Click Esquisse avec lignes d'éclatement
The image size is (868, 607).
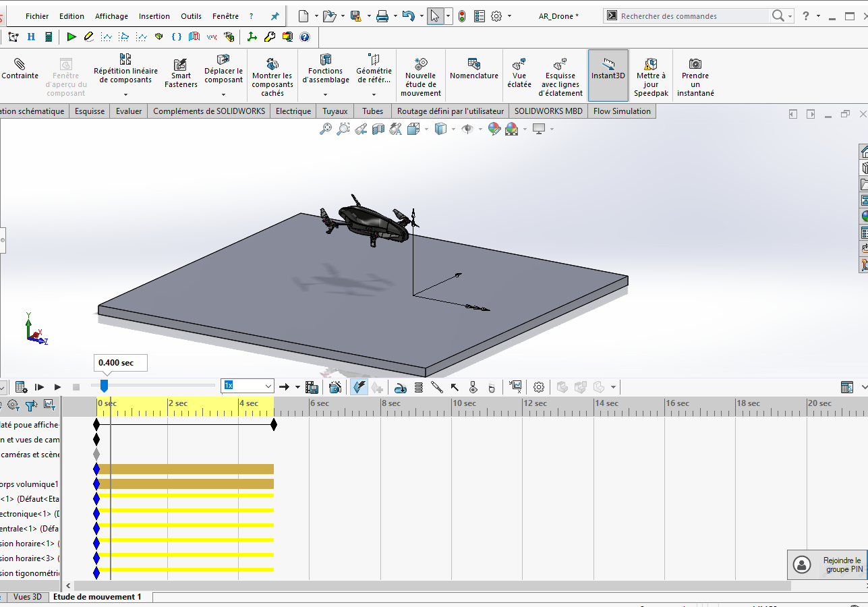560,77
